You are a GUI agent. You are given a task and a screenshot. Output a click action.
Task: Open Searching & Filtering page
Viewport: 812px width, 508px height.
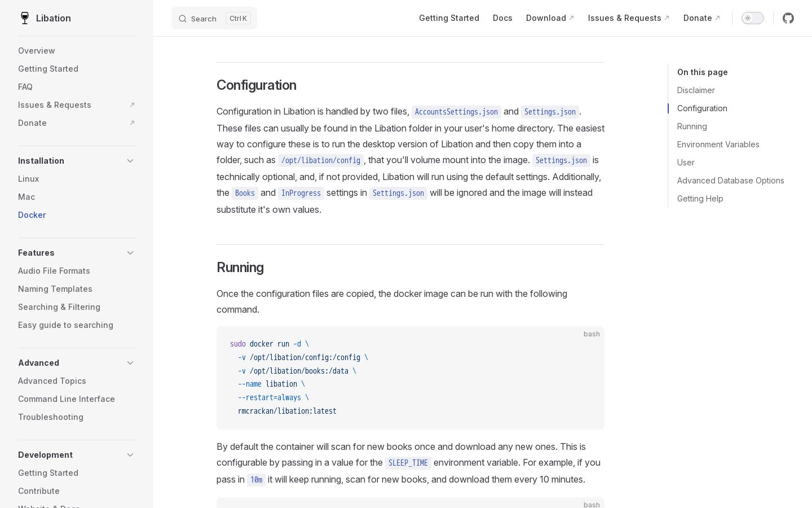[59, 307]
